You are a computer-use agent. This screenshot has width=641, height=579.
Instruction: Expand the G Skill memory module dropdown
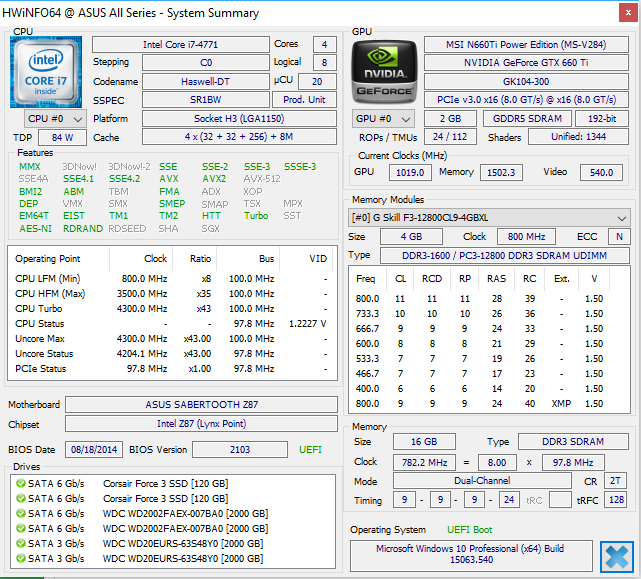click(489, 218)
